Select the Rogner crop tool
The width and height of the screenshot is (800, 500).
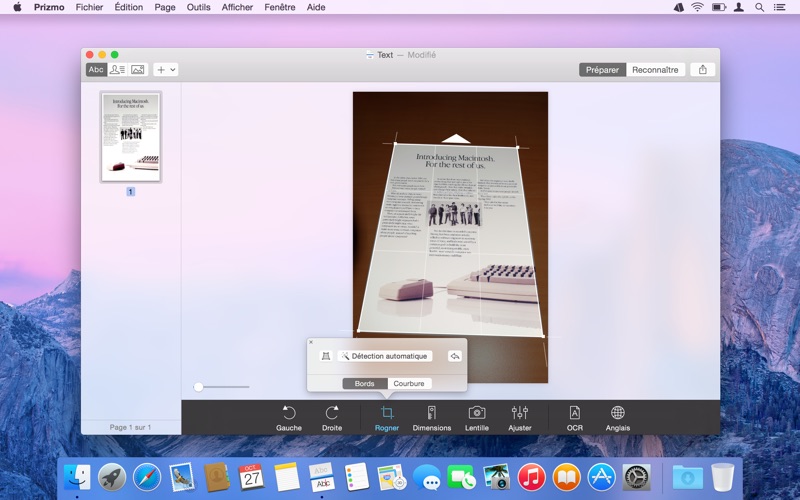pos(387,418)
